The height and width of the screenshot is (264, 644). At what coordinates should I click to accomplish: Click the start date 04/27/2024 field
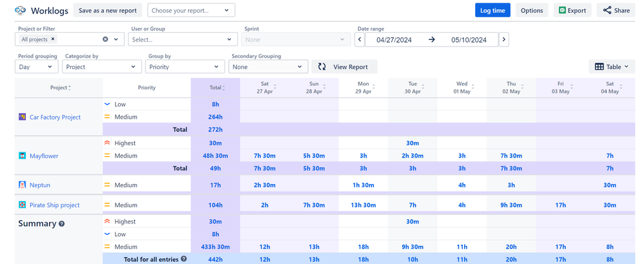click(394, 40)
